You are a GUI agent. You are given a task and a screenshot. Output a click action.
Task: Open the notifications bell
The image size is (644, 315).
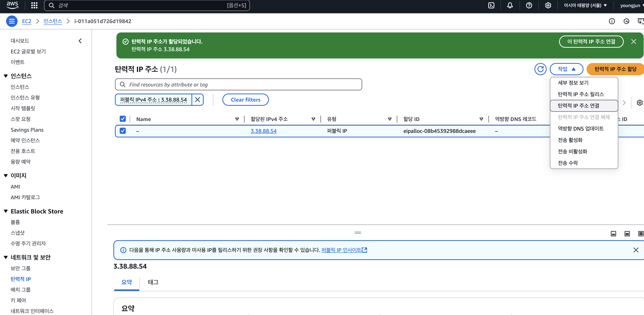point(510,6)
